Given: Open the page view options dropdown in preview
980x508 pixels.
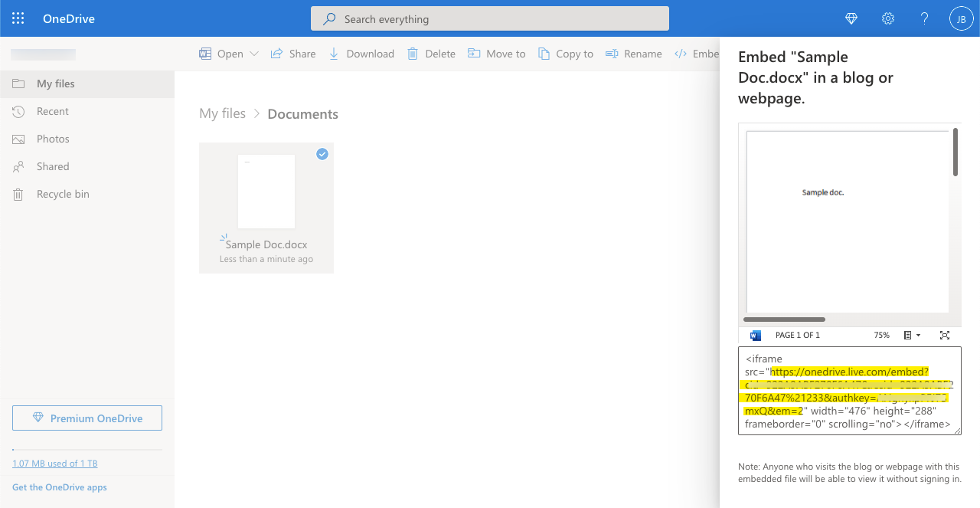Looking at the screenshot, I should coord(912,336).
